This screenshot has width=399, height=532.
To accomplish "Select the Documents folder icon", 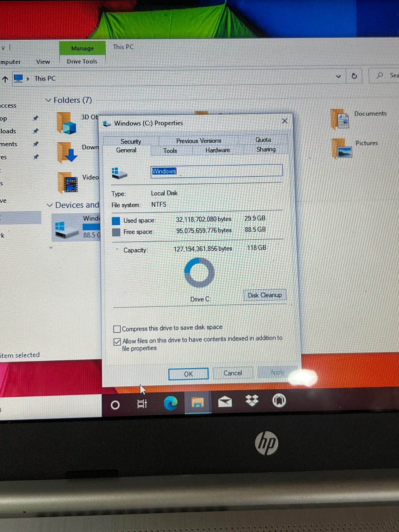I will 340,119.
